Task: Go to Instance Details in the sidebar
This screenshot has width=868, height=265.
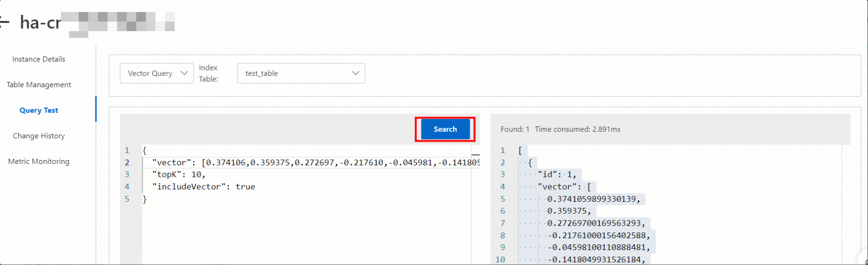Action: coord(39,59)
